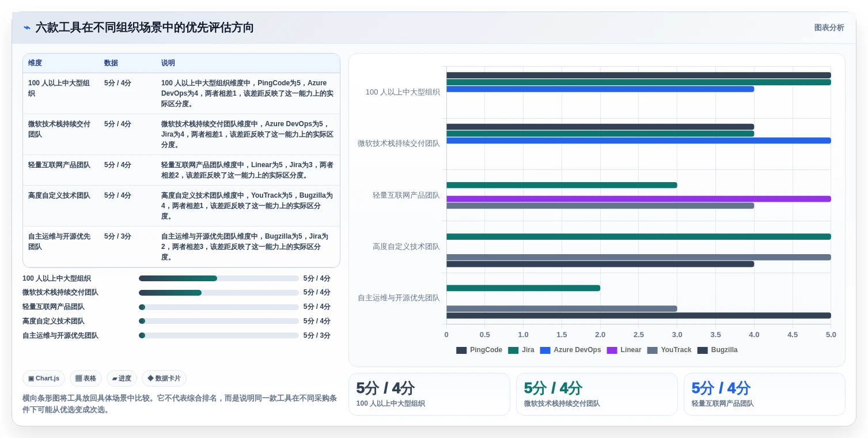Viewport: 868px width, 438px height.
Task: Select the 进度 chip
Action: coord(122,379)
